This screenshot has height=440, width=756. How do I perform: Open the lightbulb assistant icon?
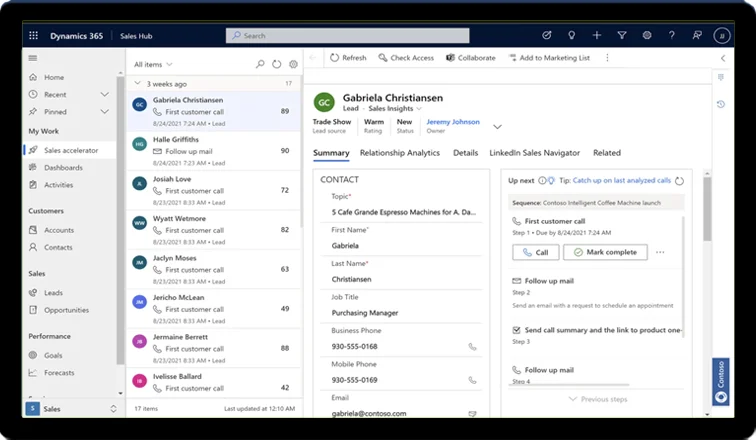pyautogui.click(x=571, y=35)
